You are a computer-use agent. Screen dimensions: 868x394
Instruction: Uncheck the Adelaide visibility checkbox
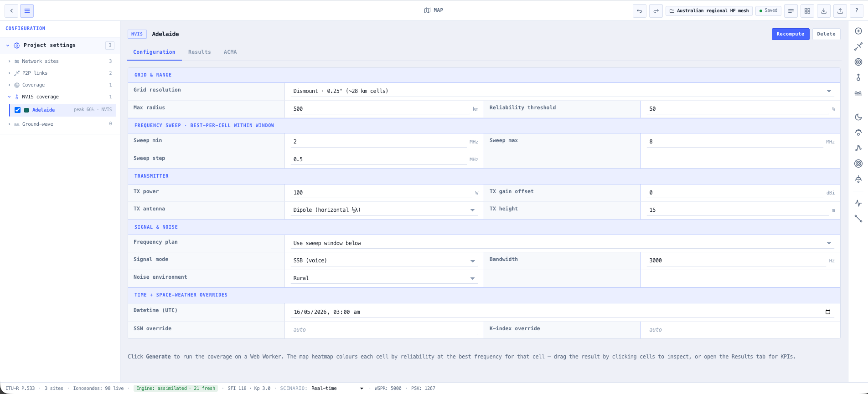point(17,110)
